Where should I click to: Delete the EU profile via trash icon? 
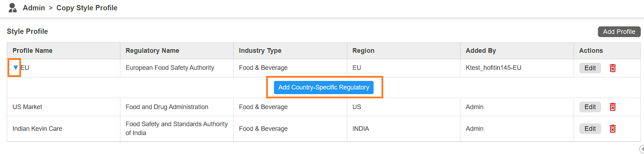(x=613, y=68)
